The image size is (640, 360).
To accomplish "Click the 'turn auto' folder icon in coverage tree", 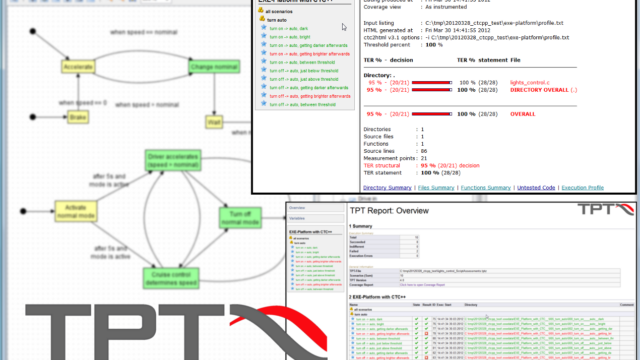I will click(262, 19).
